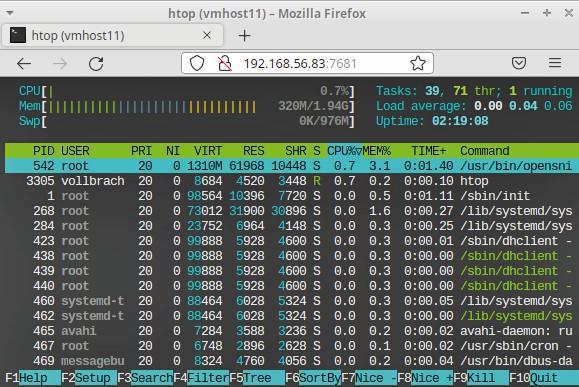This screenshot has height=387, width=579.
Task: Click F3 Search in htop footer
Action: (145, 378)
